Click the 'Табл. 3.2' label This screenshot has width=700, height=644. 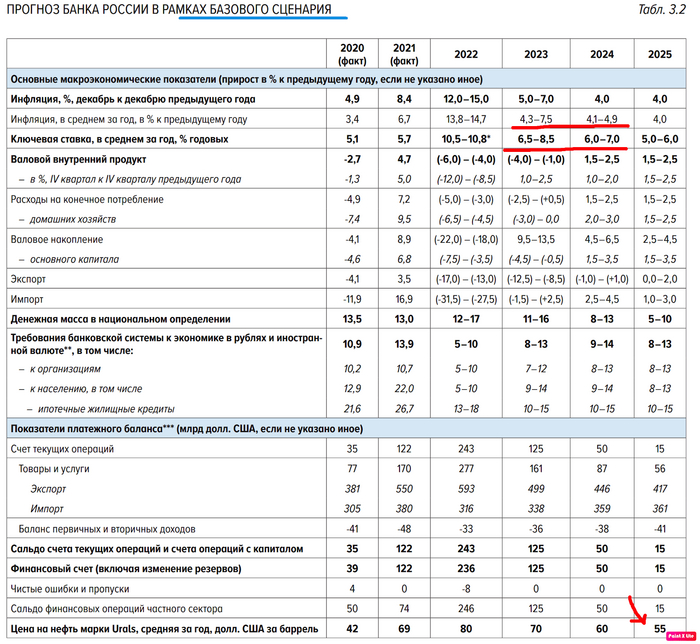click(662, 9)
